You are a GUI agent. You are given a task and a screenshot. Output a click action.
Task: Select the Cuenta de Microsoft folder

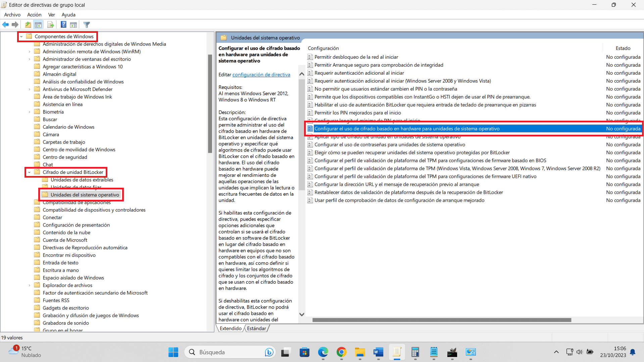[65, 240]
